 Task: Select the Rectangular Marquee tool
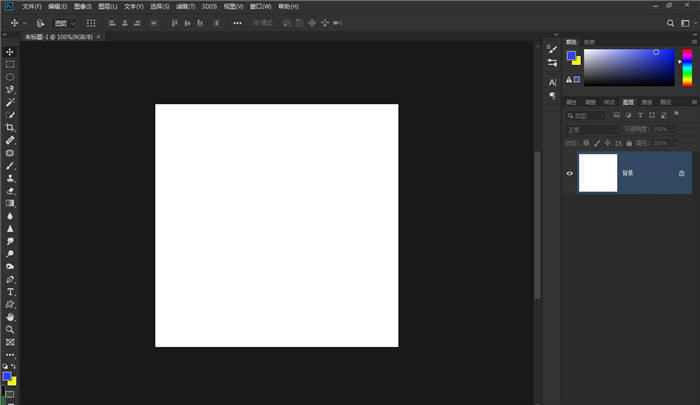point(10,64)
